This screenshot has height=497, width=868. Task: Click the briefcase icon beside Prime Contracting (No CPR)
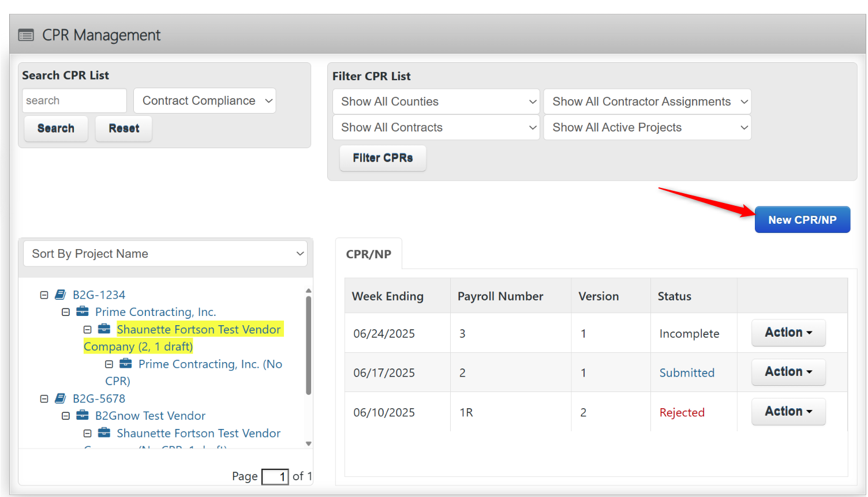click(125, 364)
